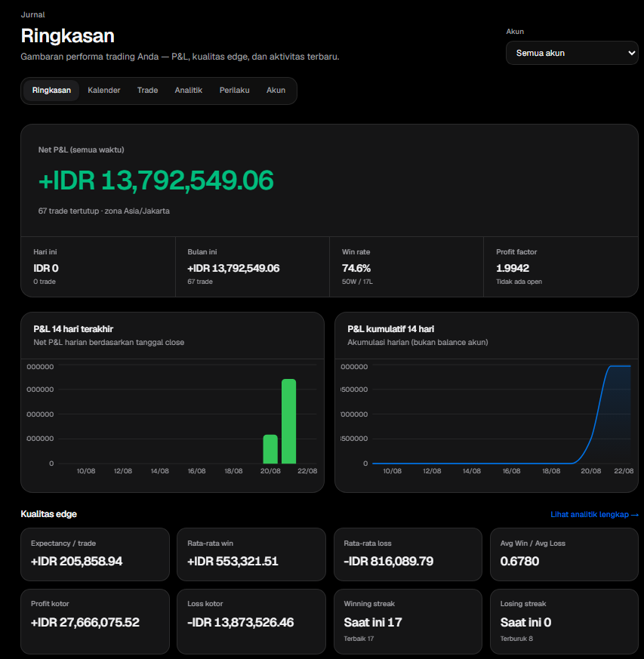Switch to the Akun tab
The height and width of the screenshot is (659, 644).
276,91
